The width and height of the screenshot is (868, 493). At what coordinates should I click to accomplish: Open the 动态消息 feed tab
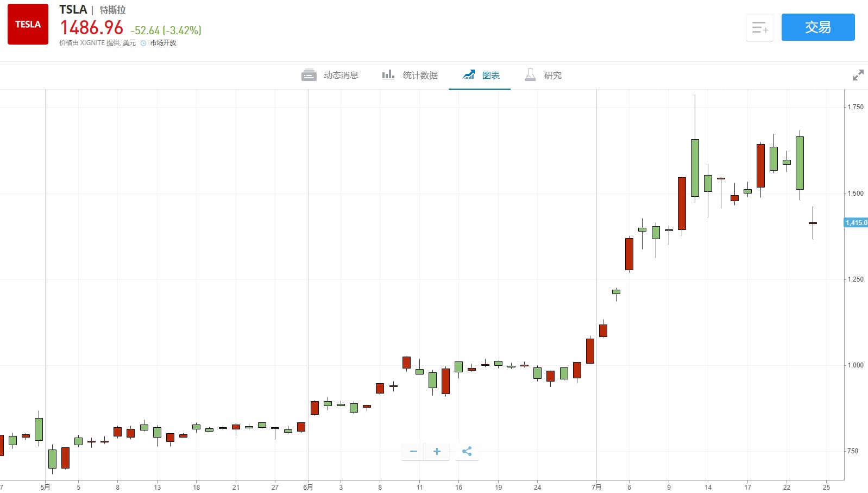click(x=341, y=76)
